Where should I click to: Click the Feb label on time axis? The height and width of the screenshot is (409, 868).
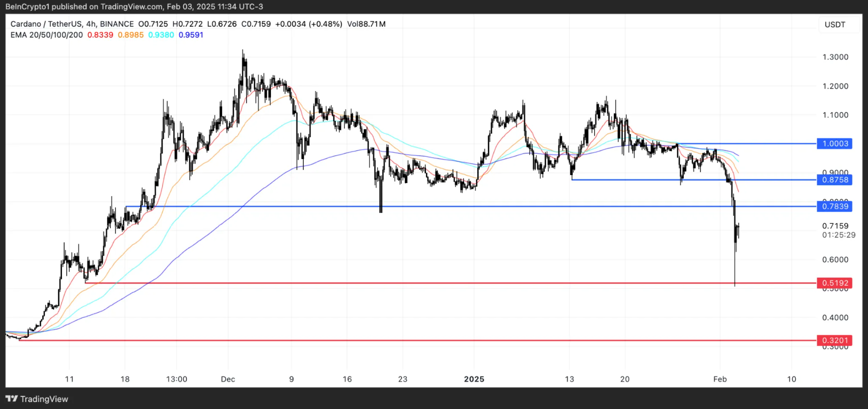720,379
